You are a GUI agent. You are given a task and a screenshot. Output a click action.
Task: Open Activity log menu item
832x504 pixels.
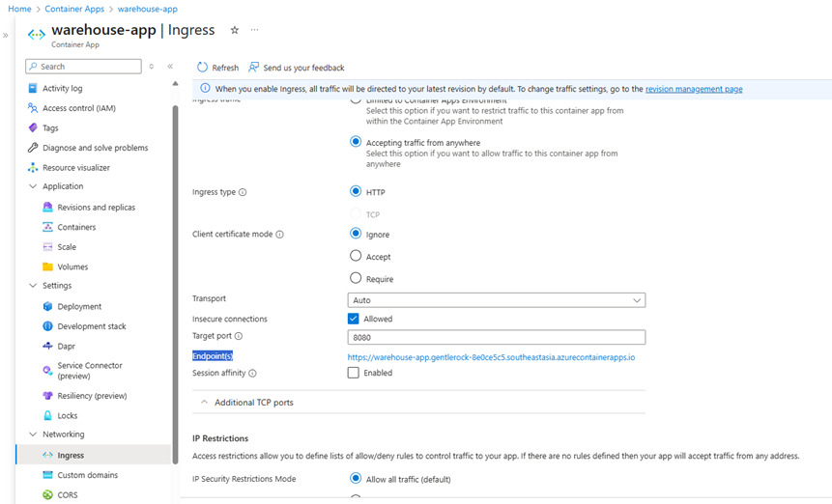(63, 88)
